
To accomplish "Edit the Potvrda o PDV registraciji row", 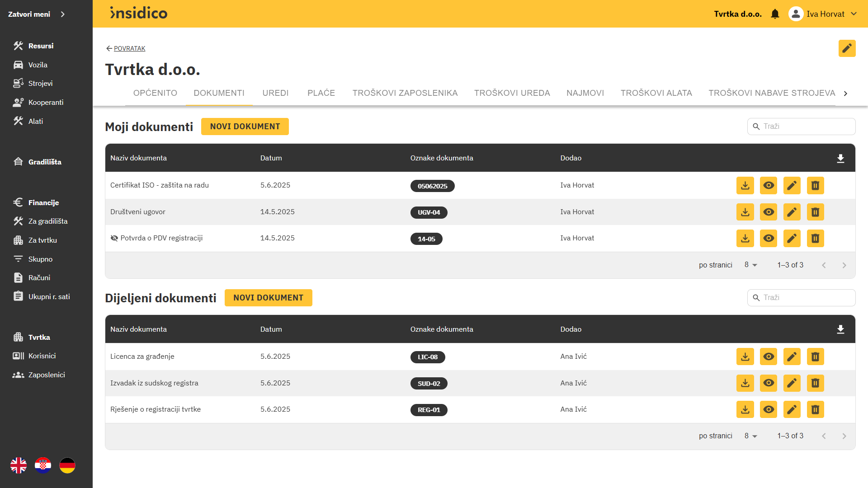I will pyautogui.click(x=792, y=238).
